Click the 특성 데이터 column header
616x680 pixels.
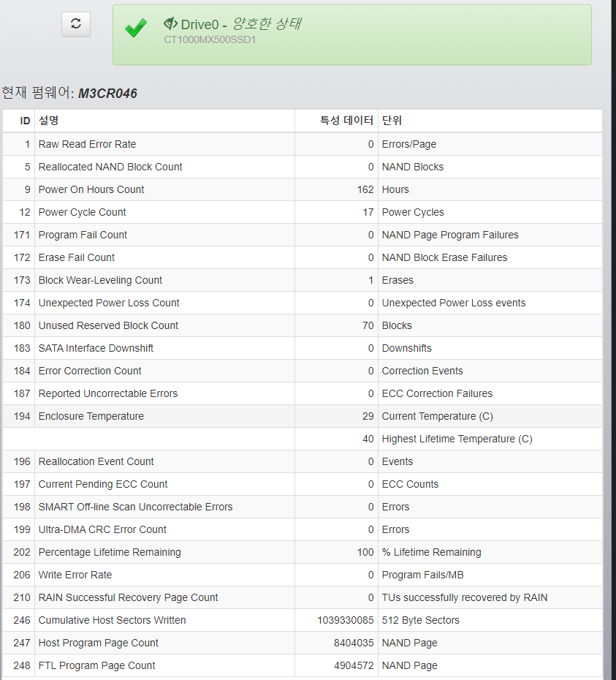346,120
